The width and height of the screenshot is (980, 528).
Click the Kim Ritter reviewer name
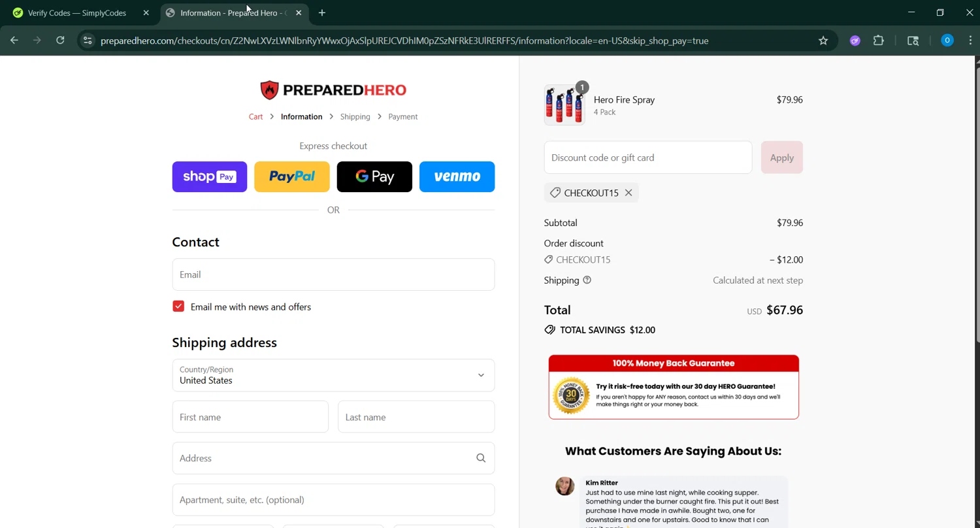(x=602, y=483)
